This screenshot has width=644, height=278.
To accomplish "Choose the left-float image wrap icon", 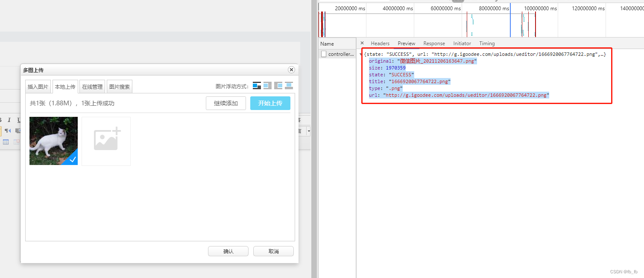I will point(267,85).
